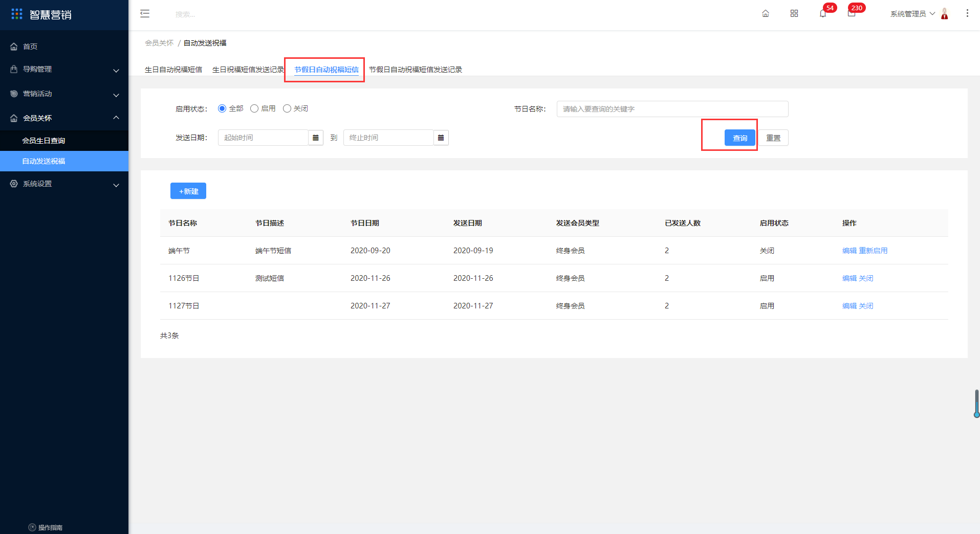Switch to 节假日自动祝福短信发送记录 tab
The image size is (980, 534).
pyautogui.click(x=416, y=70)
